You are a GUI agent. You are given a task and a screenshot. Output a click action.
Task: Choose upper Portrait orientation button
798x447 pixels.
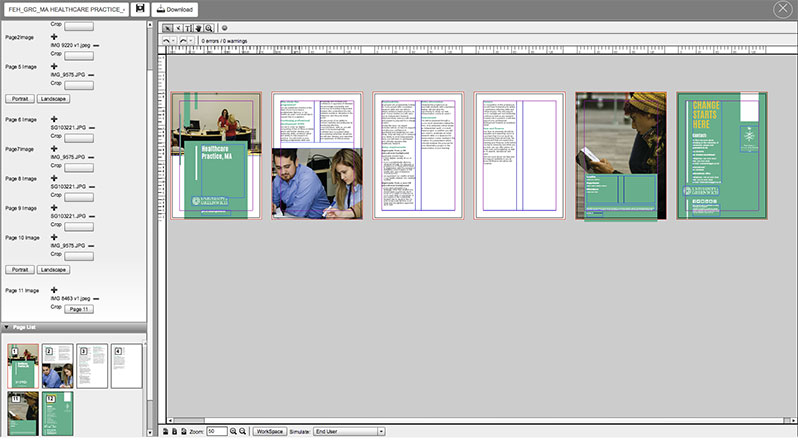click(x=20, y=99)
